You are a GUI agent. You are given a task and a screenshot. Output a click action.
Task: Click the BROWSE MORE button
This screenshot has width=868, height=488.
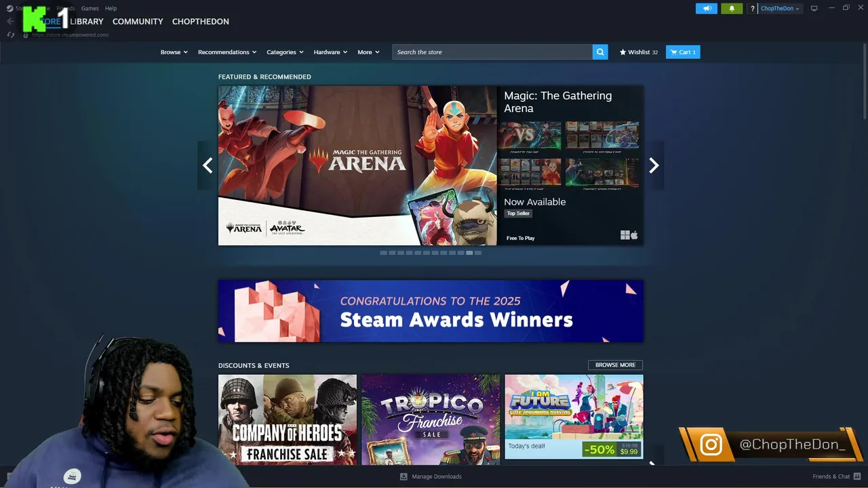[x=615, y=365]
